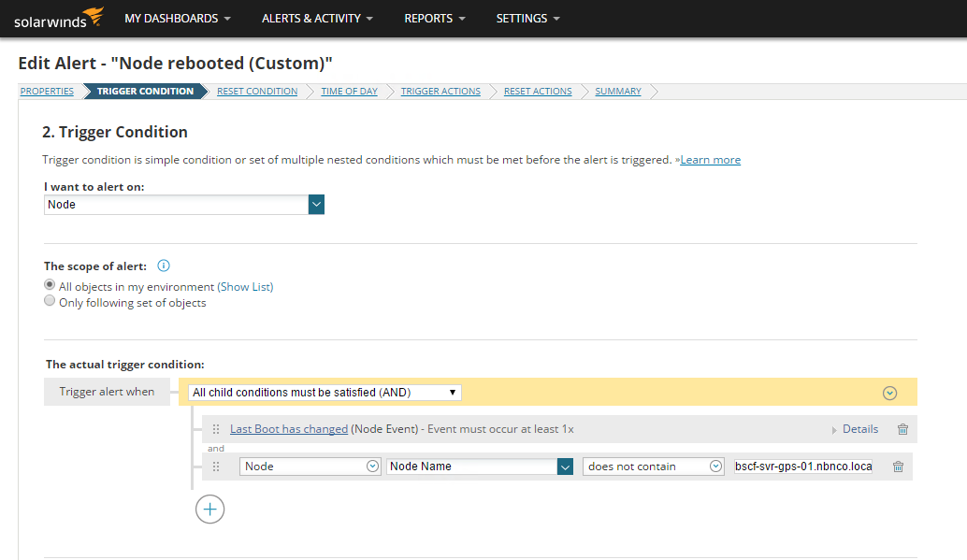Go to the Reset Condition step

(x=257, y=92)
